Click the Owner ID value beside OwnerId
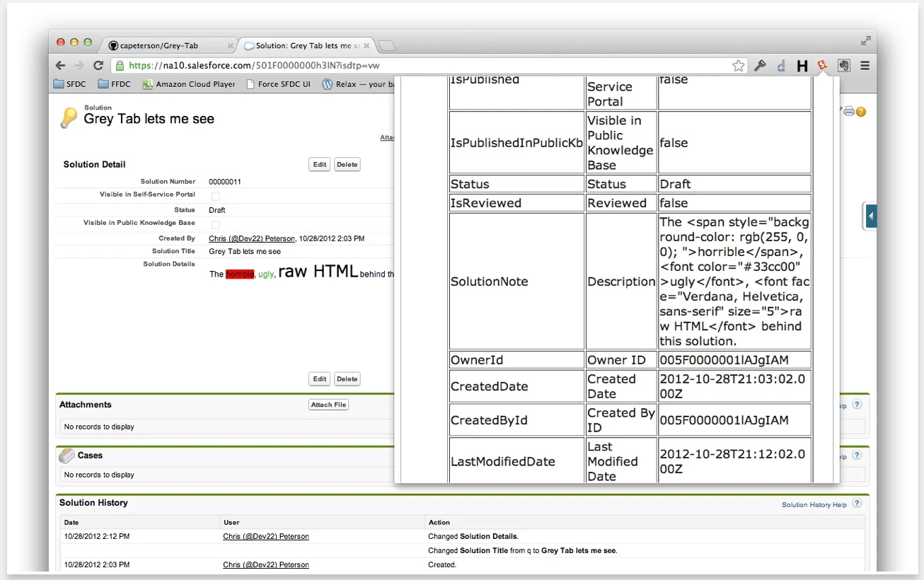 (734, 360)
